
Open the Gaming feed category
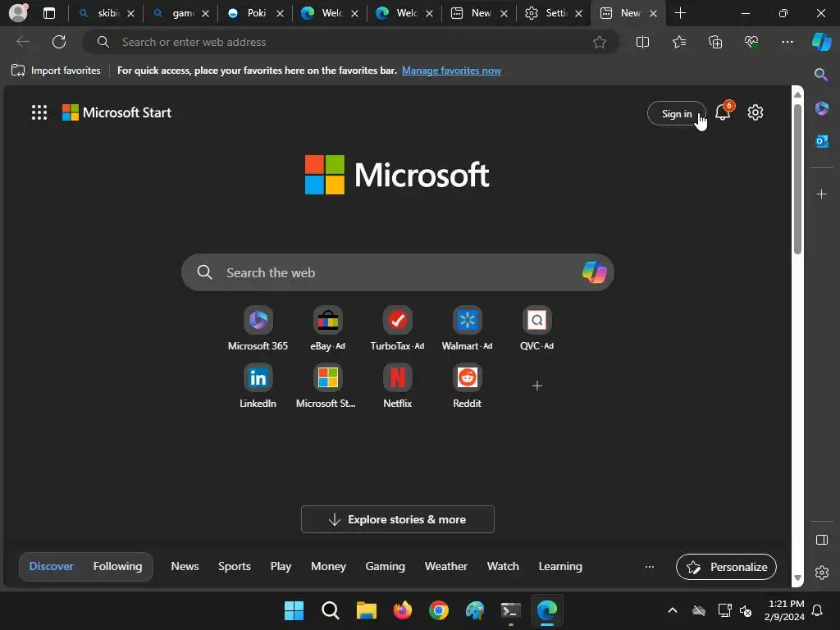click(386, 566)
